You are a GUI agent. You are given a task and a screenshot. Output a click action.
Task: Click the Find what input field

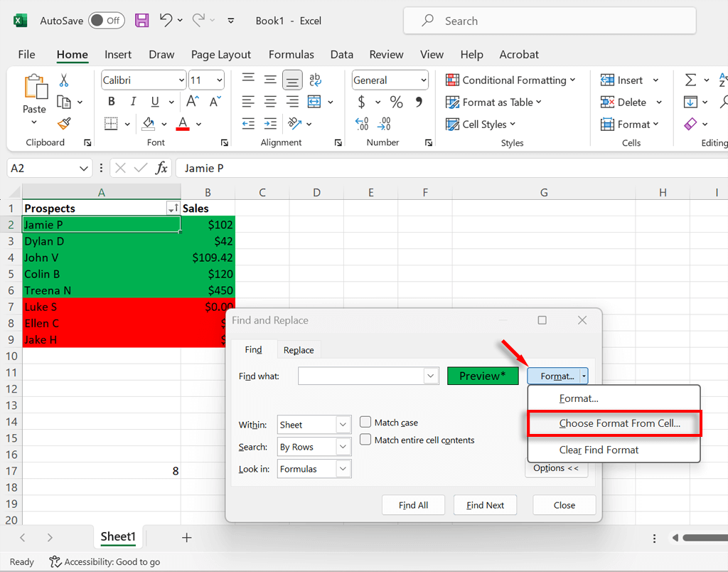click(x=360, y=376)
